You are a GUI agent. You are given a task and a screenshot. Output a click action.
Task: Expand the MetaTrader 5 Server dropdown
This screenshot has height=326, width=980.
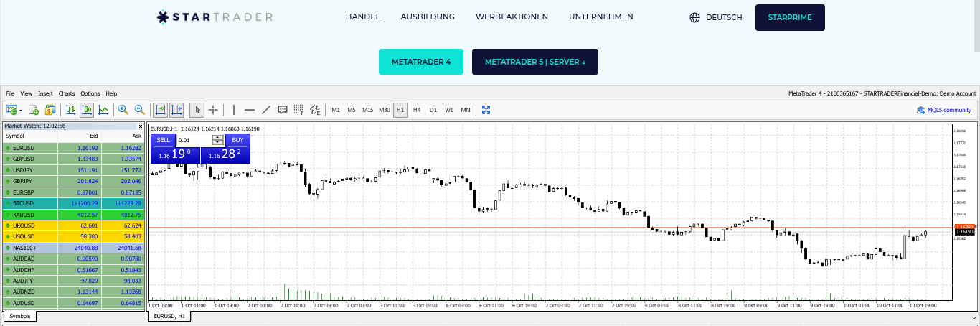click(534, 62)
